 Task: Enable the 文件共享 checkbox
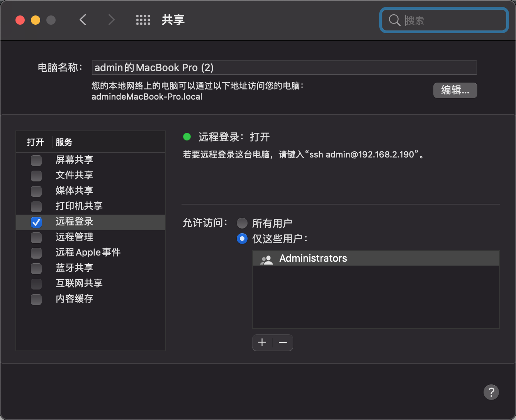click(36, 176)
